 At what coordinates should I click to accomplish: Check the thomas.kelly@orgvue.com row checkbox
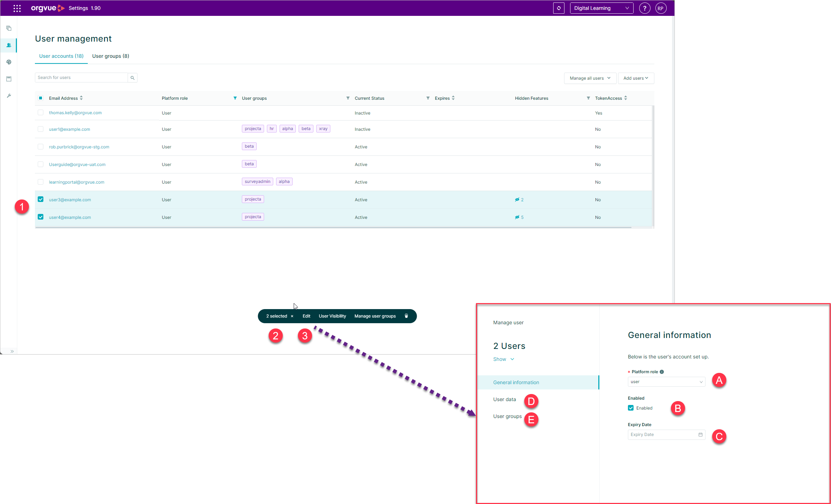tap(41, 112)
